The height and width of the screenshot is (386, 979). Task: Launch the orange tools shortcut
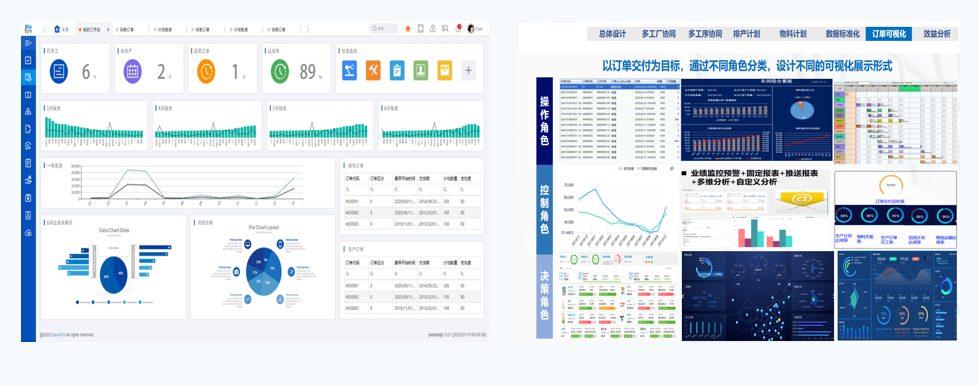click(373, 70)
